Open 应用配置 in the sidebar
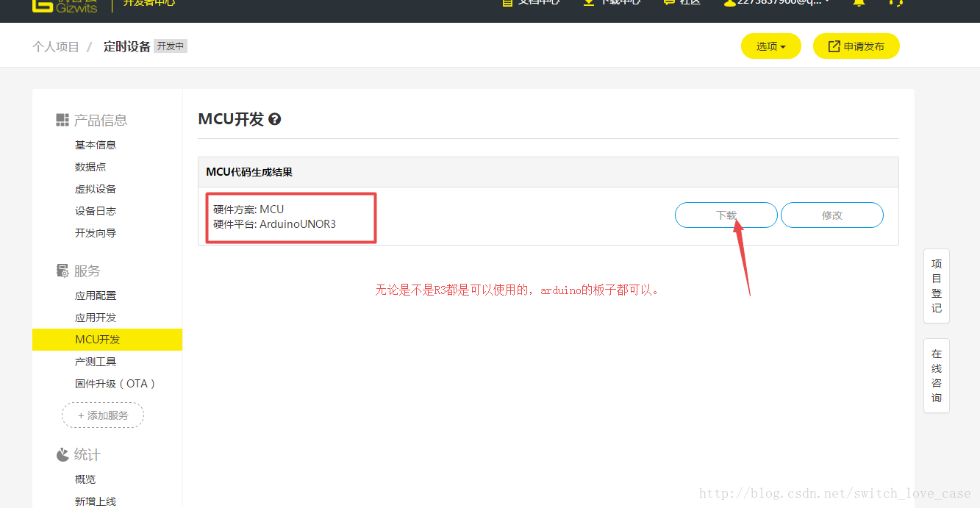Image resolution: width=980 pixels, height=508 pixels. pyautogui.click(x=96, y=296)
